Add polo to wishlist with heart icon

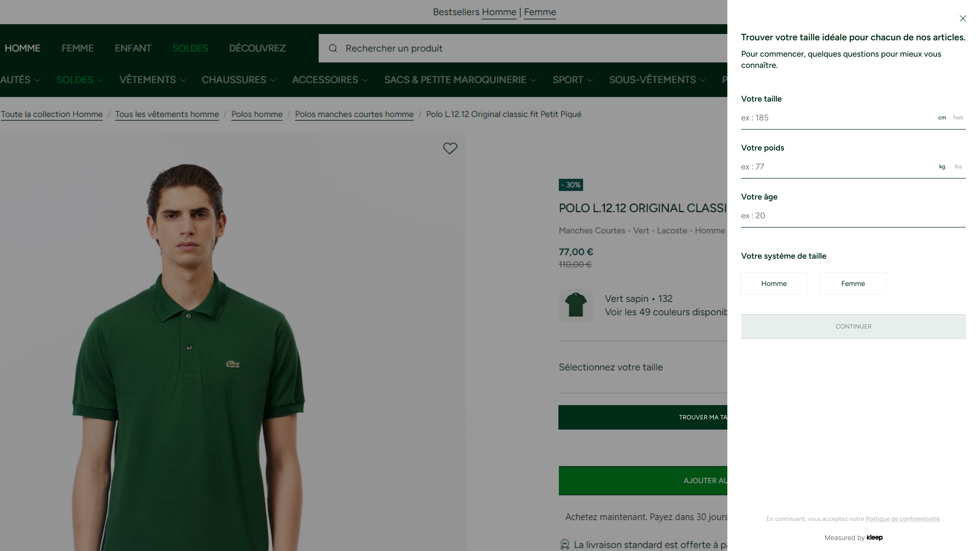pos(450,148)
